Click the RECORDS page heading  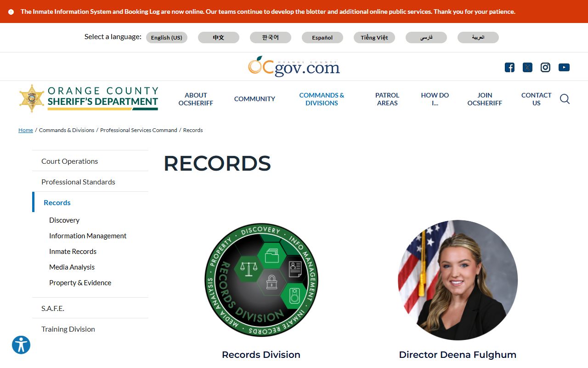217,163
